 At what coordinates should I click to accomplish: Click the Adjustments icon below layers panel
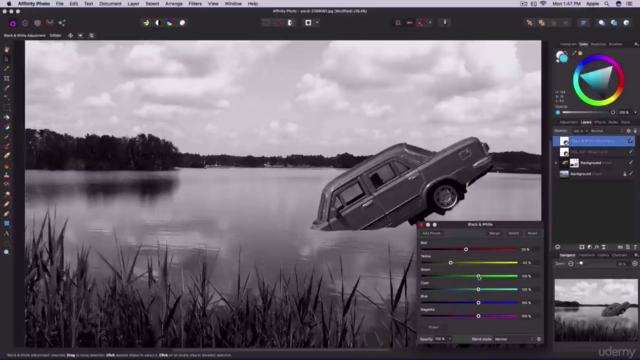[x=589, y=247]
